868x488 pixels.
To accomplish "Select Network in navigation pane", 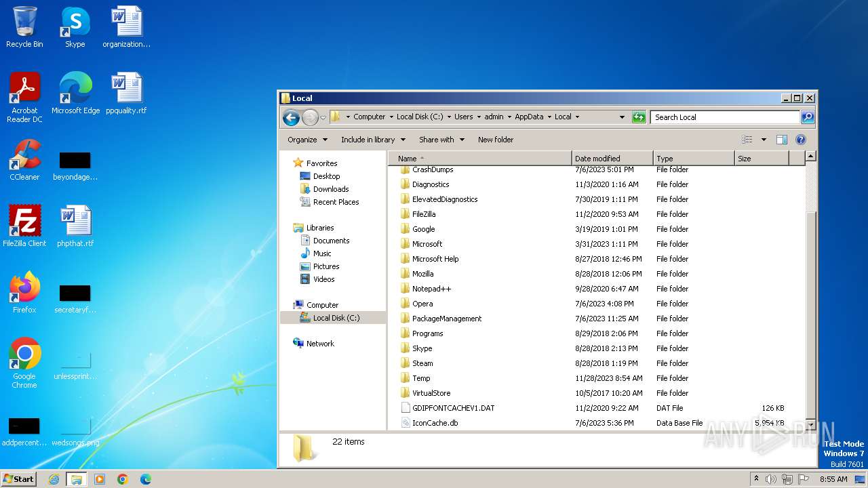I will [320, 344].
